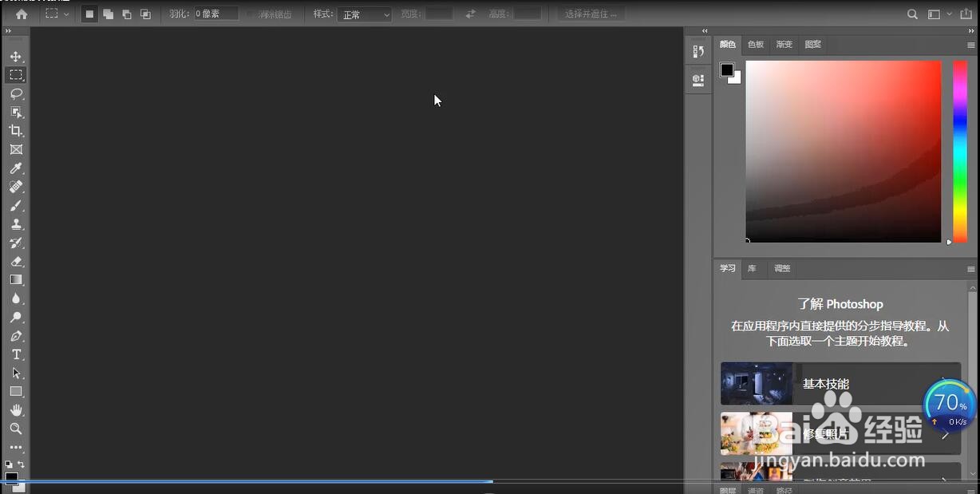980x494 pixels.
Task: Click the 羽化 feather input field
Action: [216, 14]
